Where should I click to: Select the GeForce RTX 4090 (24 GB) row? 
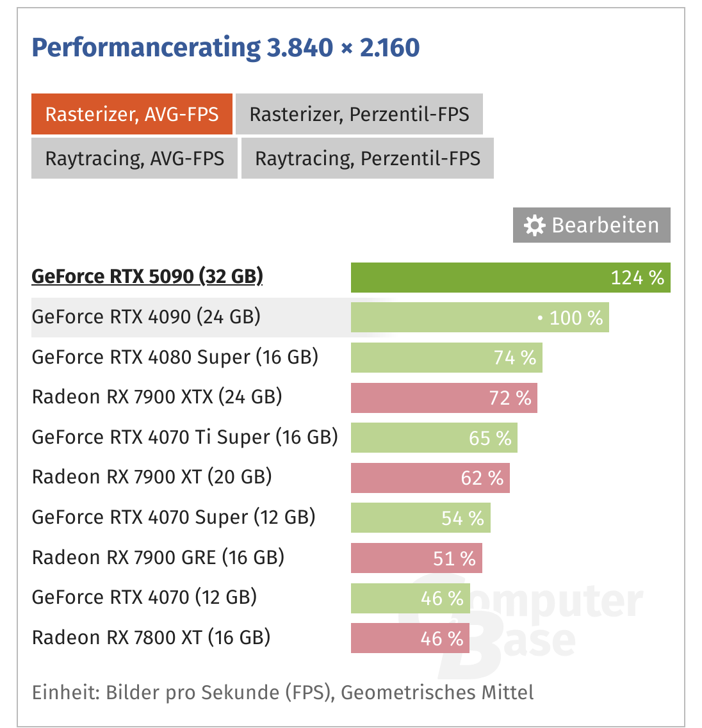pos(146,316)
